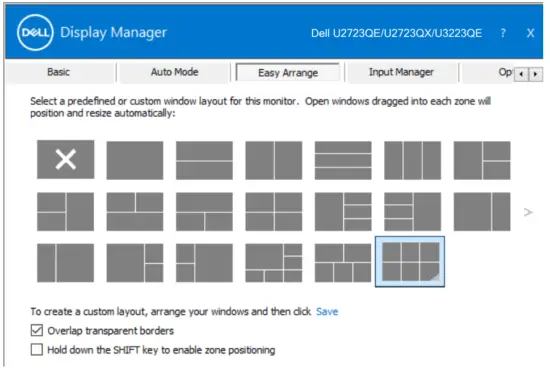
Task: Pick layout with large left, two right zones
Action: (x=482, y=160)
